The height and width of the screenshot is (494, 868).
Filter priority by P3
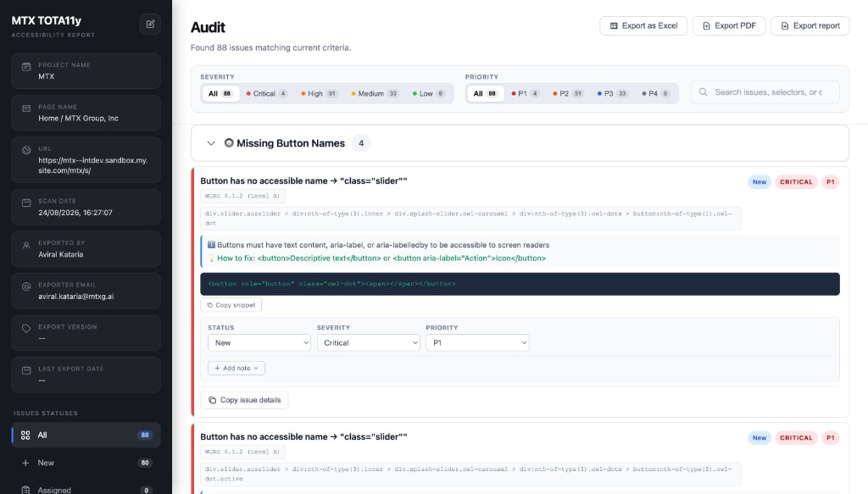tap(612, 93)
